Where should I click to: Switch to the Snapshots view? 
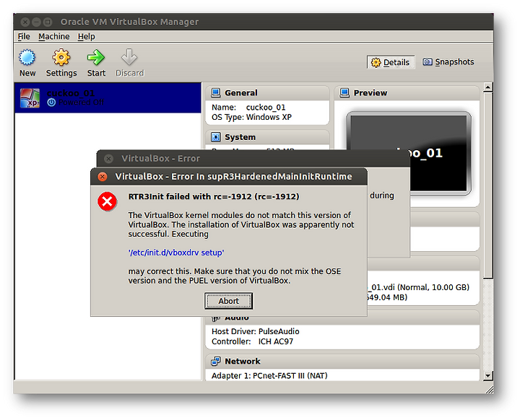tap(448, 62)
